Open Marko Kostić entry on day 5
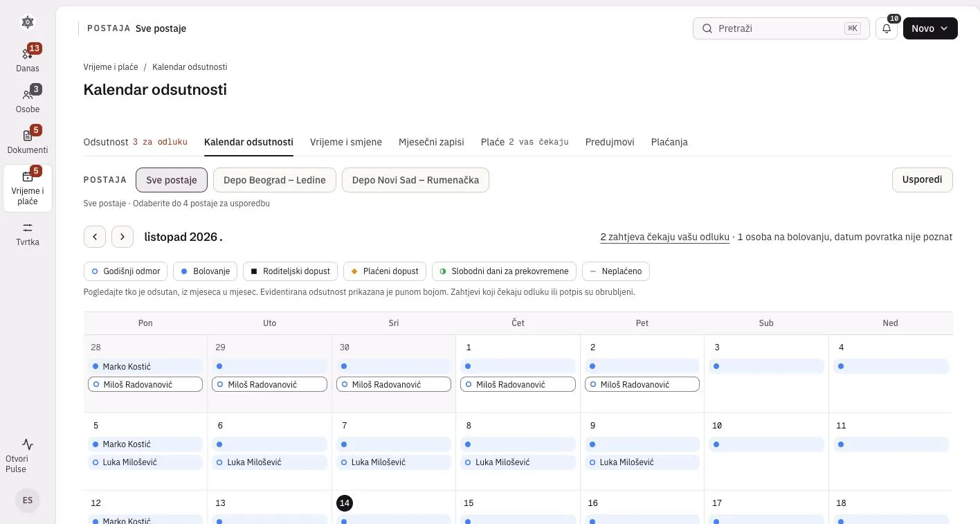Viewport: 980px width, 524px height. click(x=145, y=444)
